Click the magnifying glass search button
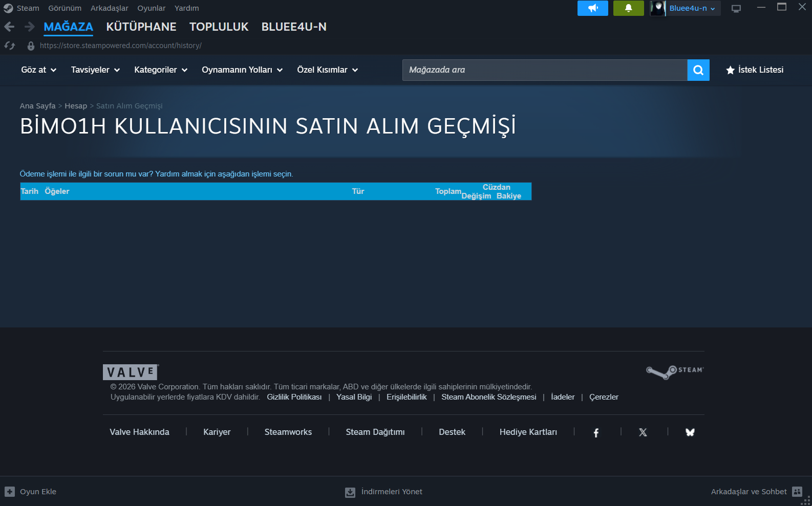The image size is (812, 506). tap(698, 70)
